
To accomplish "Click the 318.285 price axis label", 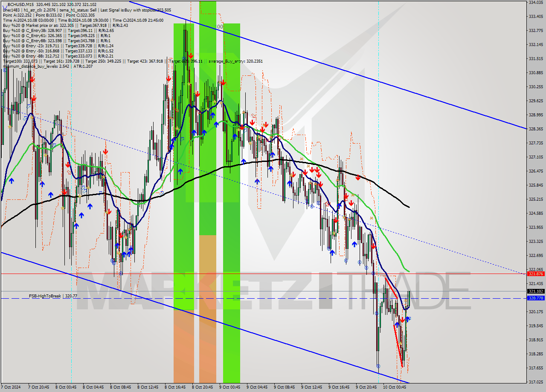I will tap(536, 354).
